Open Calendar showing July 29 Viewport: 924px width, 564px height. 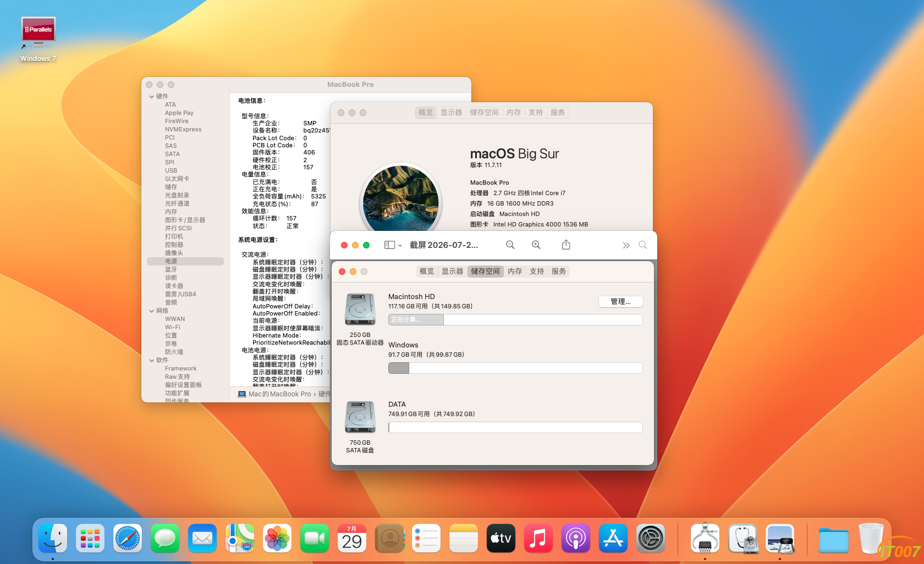coord(352,538)
